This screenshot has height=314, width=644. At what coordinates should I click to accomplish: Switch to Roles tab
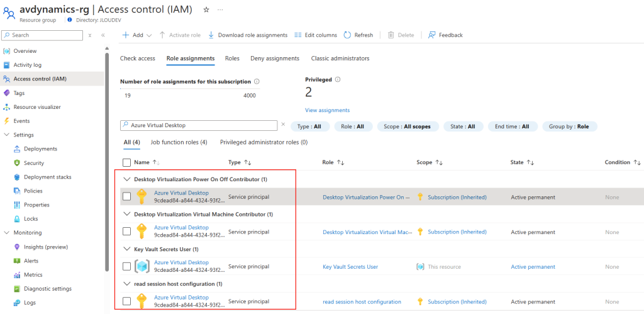pos(233,59)
